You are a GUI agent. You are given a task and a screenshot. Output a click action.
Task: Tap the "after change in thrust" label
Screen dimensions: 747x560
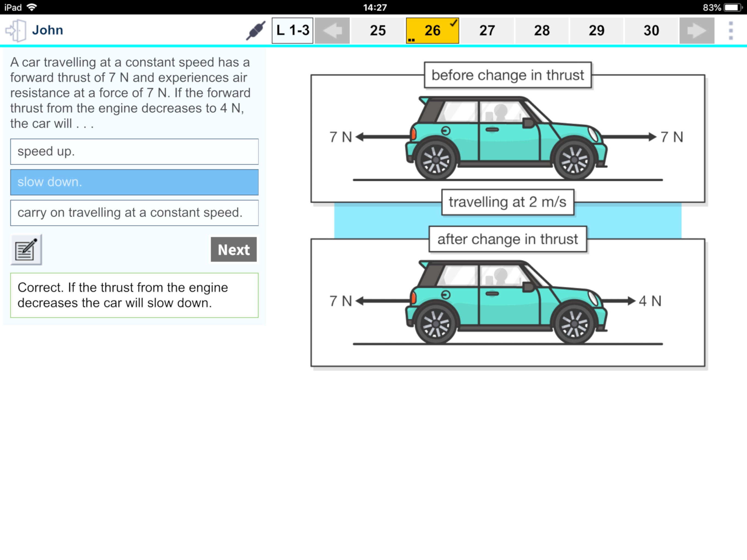(507, 239)
